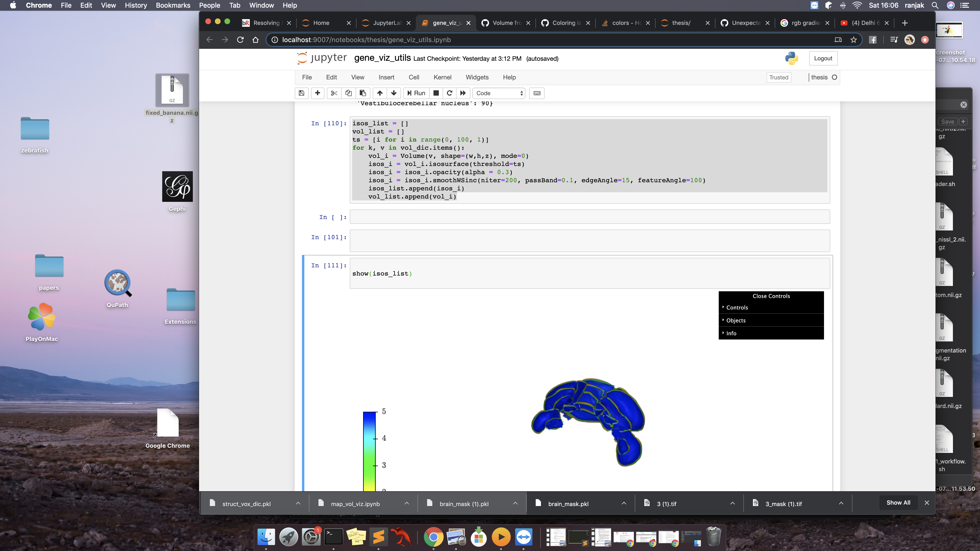Open the Chrome Bookmarks menu in menu bar
The image size is (980, 551).
tap(173, 5)
